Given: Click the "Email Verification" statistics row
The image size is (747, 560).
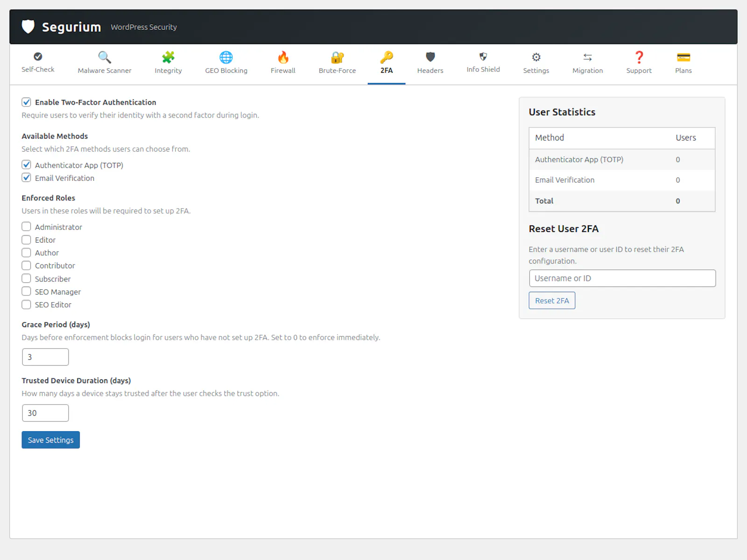Looking at the screenshot, I should [622, 180].
